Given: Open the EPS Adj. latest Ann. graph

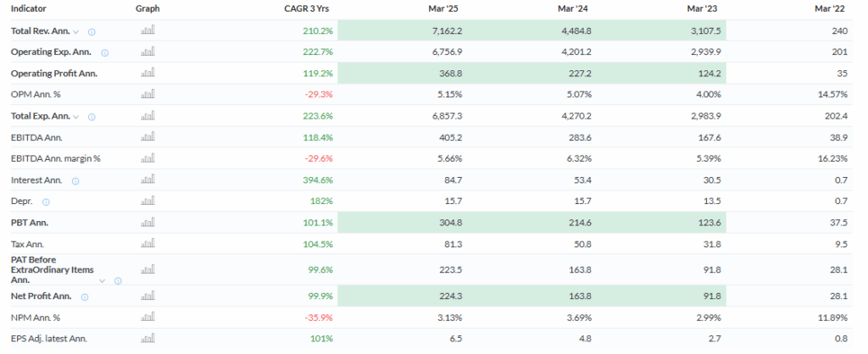Looking at the screenshot, I should (x=147, y=339).
